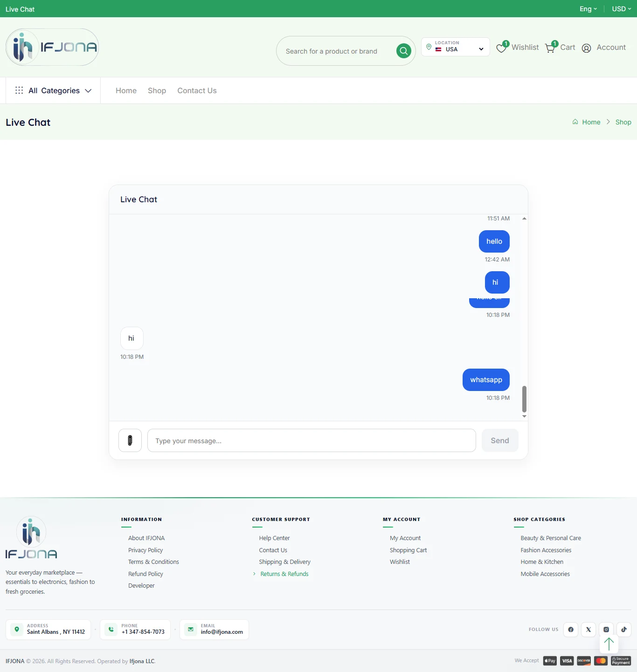Click the chat scrollbar down arrow
Viewport: 637px width, 672px height.
point(524,417)
